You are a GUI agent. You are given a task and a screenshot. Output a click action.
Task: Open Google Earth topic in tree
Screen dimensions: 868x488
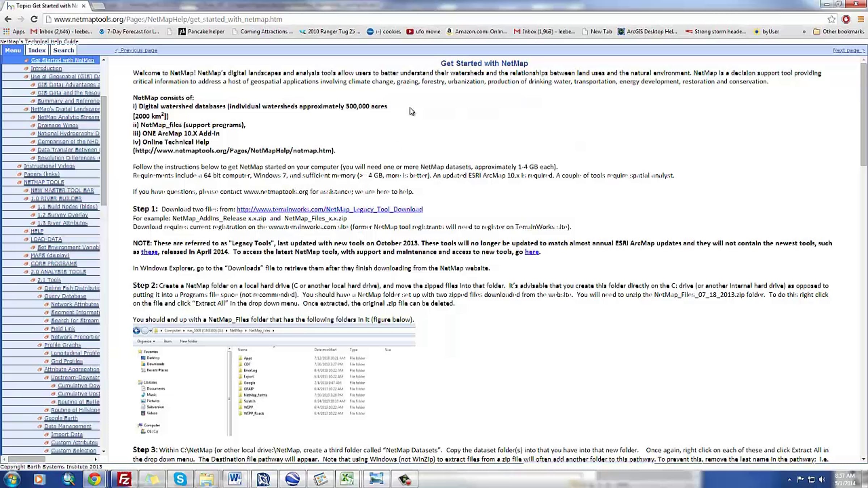coord(61,418)
